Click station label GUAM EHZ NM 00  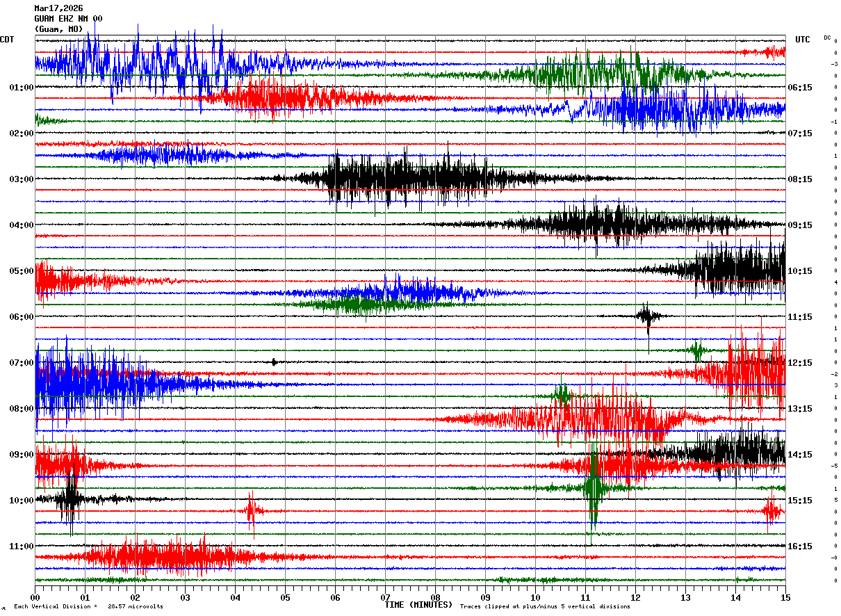point(68,19)
